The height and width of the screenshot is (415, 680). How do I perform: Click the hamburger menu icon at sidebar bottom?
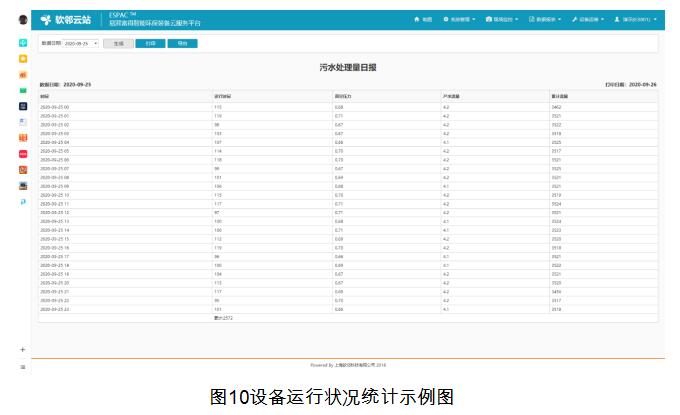(x=23, y=367)
